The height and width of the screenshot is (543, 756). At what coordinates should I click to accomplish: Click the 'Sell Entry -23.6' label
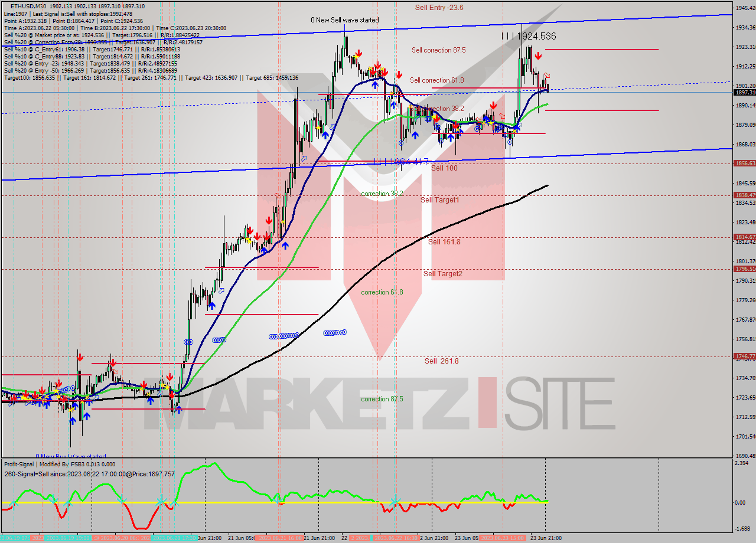pos(439,8)
